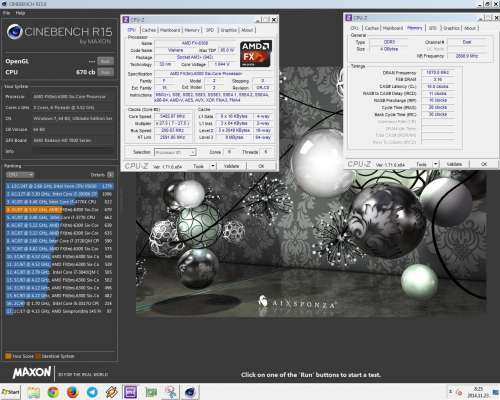Click Validate in left CPU-Z window
Screen dimensions: 500x400
[231, 166]
